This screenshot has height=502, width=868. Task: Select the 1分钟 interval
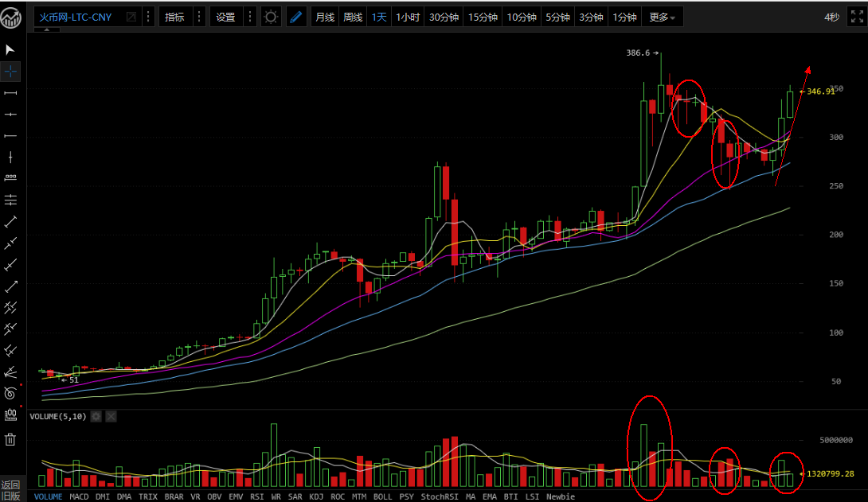pos(624,18)
